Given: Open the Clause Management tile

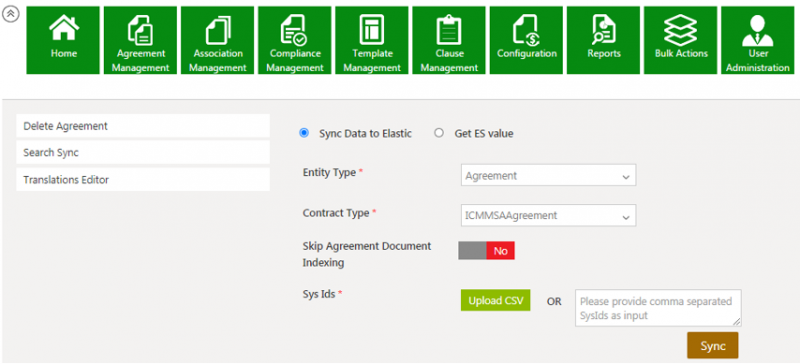Looking at the screenshot, I should point(449,40).
